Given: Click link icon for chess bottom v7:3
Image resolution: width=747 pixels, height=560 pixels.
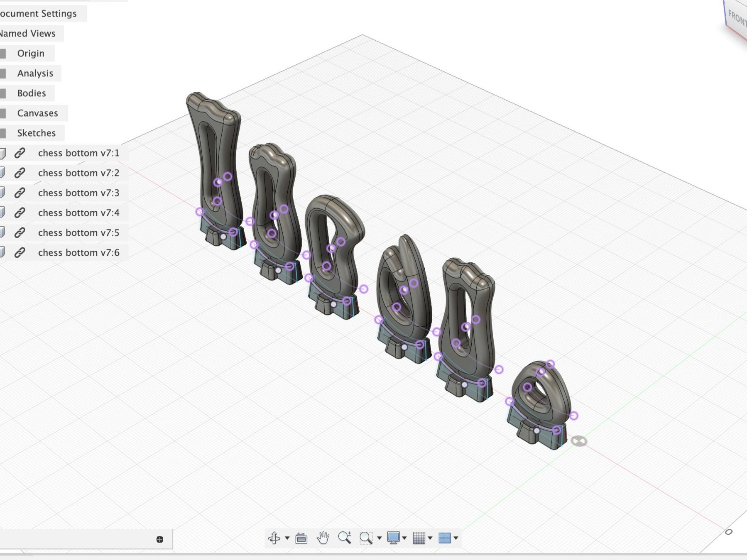Looking at the screenshot, I should coord(20,193).
